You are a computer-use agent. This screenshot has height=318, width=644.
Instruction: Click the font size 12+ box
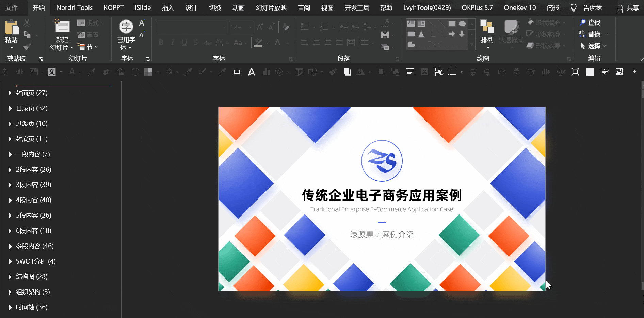241,27
